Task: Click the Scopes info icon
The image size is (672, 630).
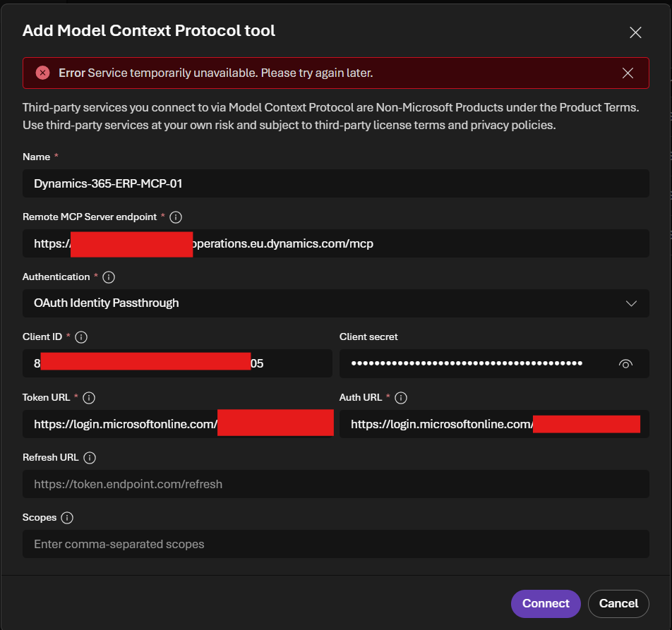Action: coord(67,518)
